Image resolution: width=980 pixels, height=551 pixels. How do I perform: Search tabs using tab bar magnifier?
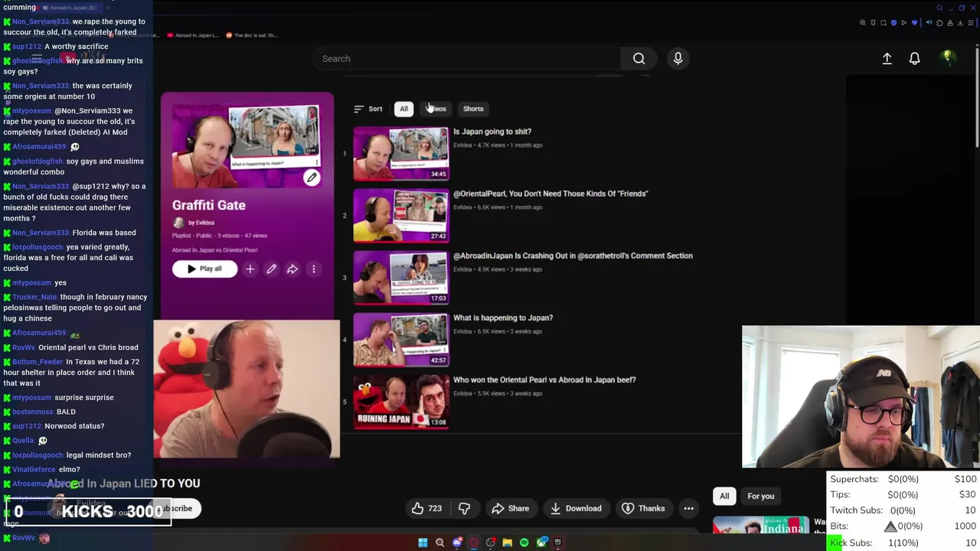[939, 8]
